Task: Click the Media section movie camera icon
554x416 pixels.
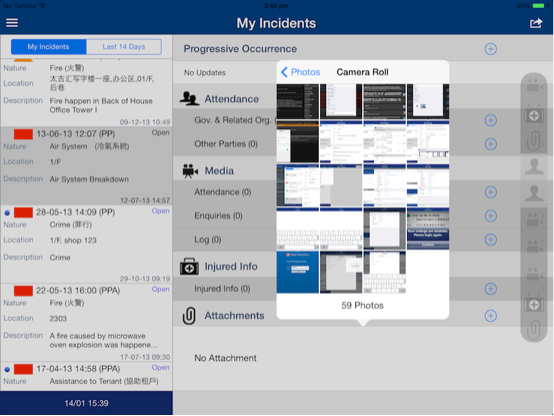Action: click(x=190, y=171)
